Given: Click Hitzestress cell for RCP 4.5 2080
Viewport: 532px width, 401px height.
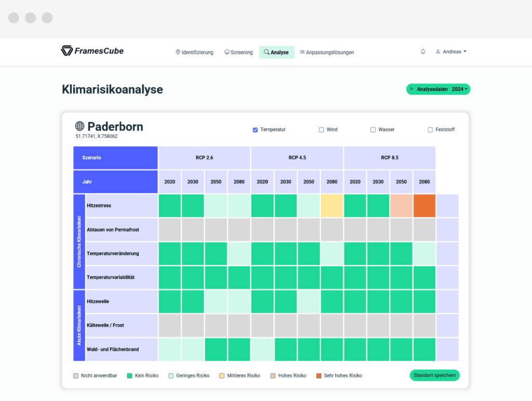Looking at the screenshot, I should click(x=332, y=206).
